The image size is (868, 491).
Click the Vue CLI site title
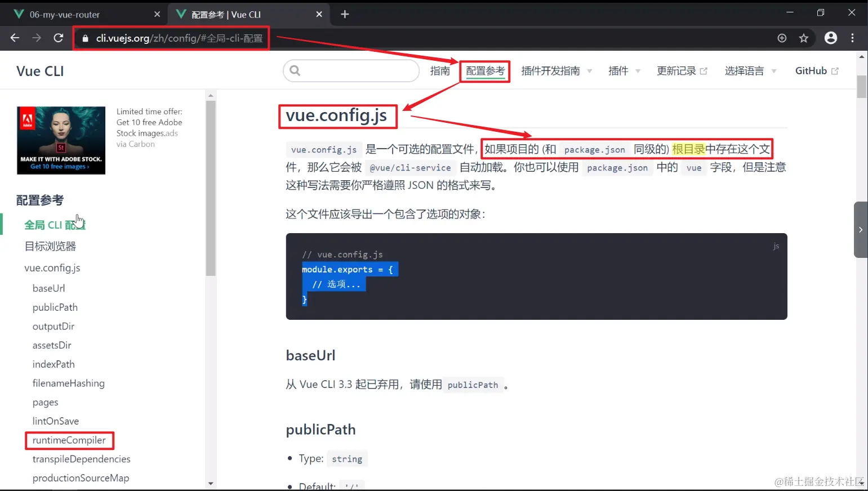(40, 72)
